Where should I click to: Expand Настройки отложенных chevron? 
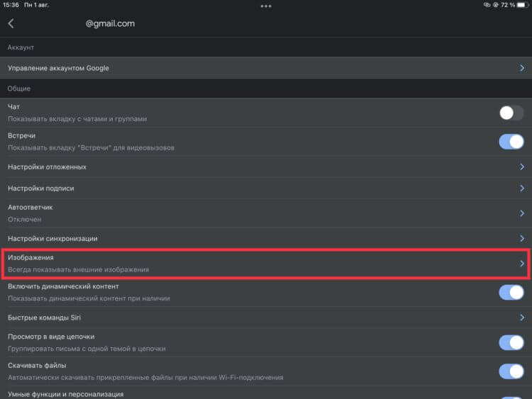[522, 167]
